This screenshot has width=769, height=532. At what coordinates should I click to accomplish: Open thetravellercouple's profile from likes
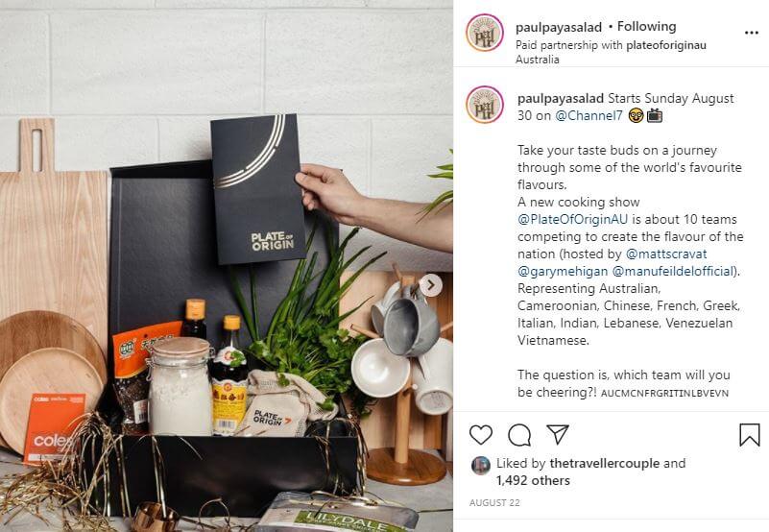point(604,463)
